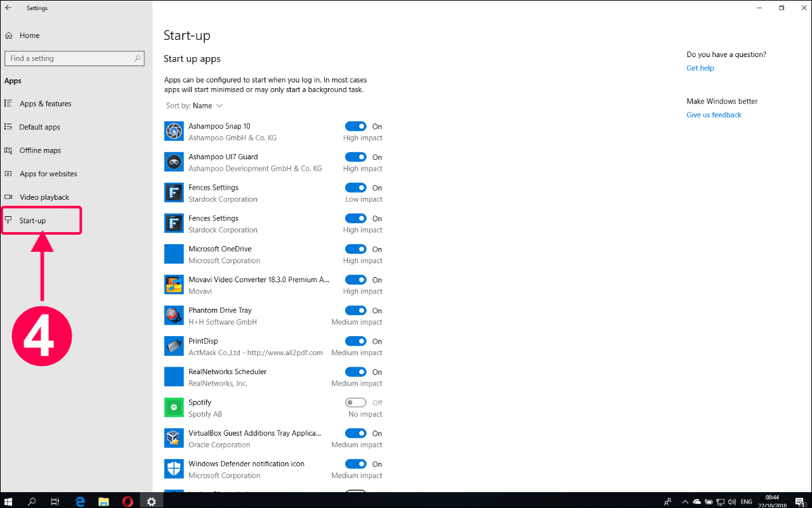The height and width of the screenshot is (508, 812).
Task: Turn off Ashampoo Snap 10 startup toggle
Action: 356,126
